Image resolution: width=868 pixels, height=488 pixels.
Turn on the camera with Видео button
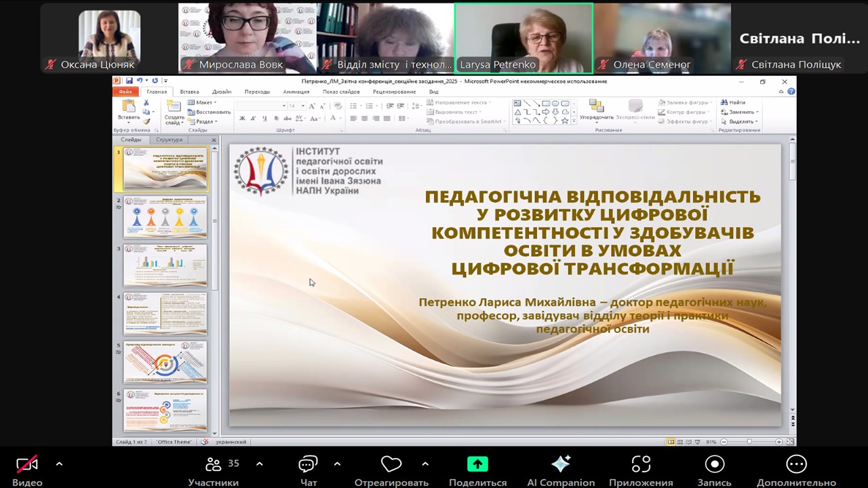pyautogui.click(x=27, y=465)
